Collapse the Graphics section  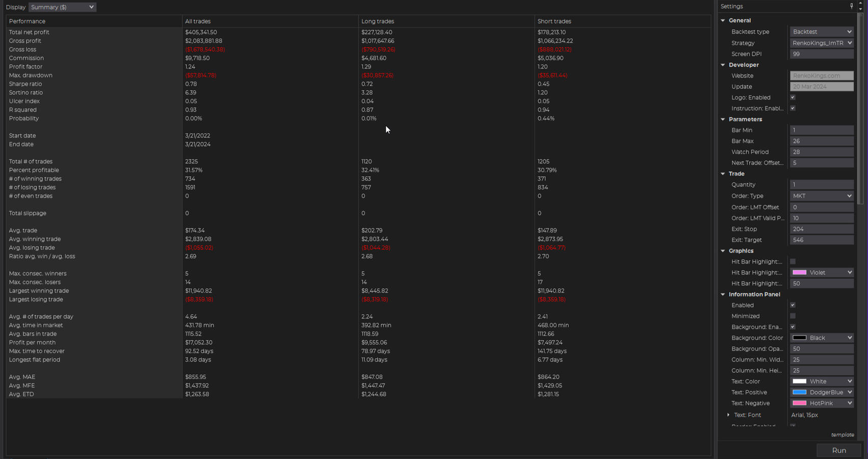723,251
